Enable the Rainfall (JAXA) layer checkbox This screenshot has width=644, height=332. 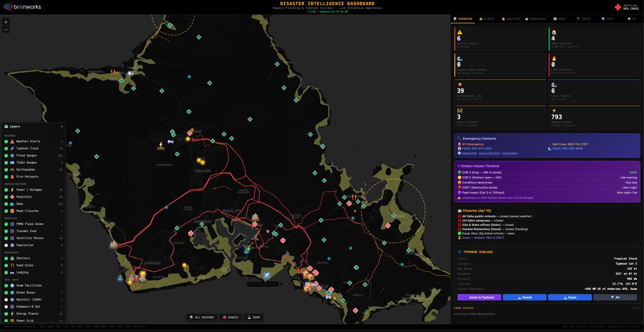[7, 300]
